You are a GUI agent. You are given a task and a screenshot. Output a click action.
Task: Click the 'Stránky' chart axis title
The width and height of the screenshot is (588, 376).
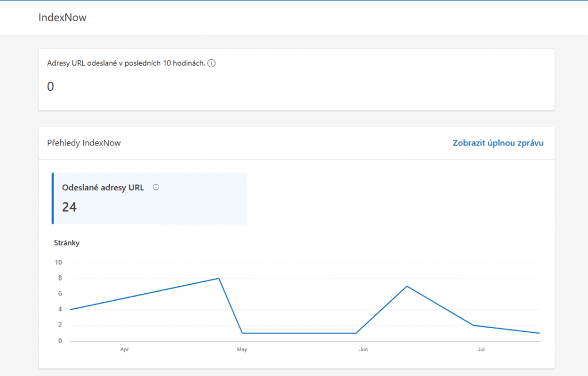point(67,243)
